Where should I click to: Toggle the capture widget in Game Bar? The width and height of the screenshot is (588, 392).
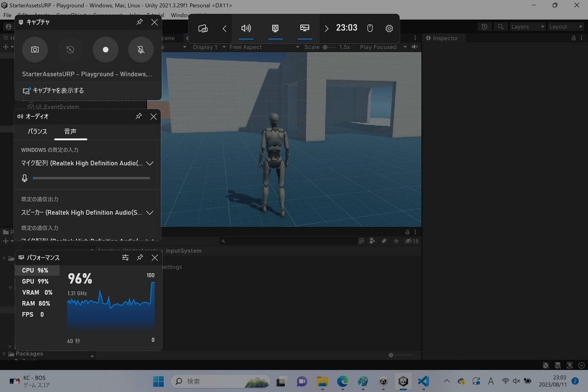tap(275, 28)
